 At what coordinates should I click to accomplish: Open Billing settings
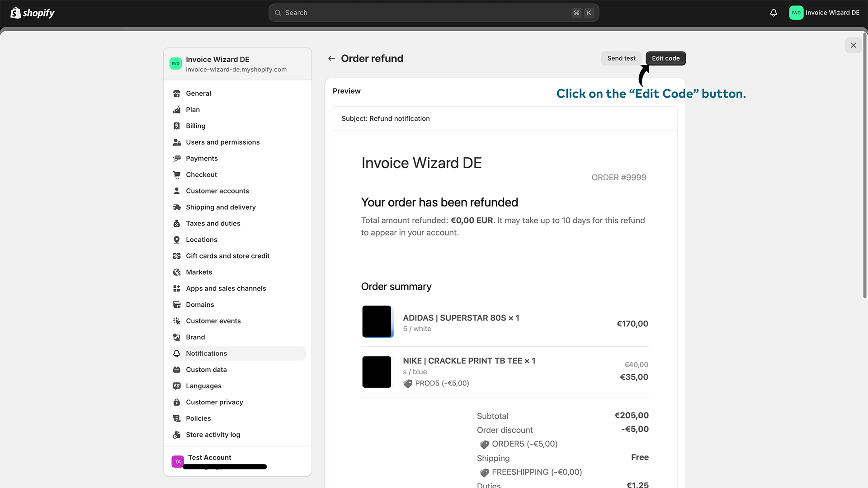237,126
